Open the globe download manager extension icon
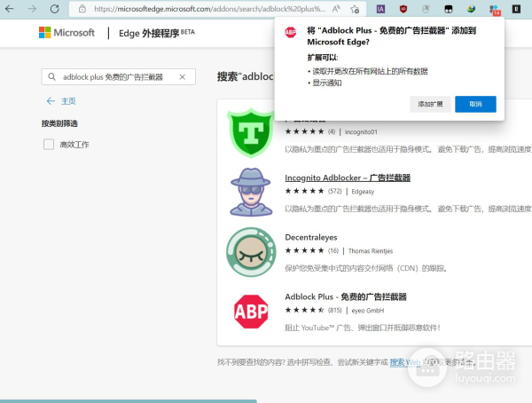The height and width of the screenshot is (403, 532). coord(471,9)
